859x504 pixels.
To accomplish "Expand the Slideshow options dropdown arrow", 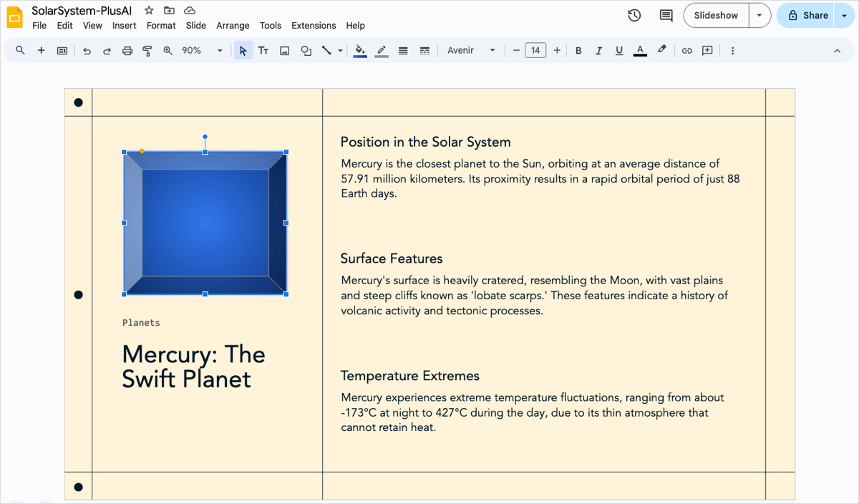I will 759,15.
